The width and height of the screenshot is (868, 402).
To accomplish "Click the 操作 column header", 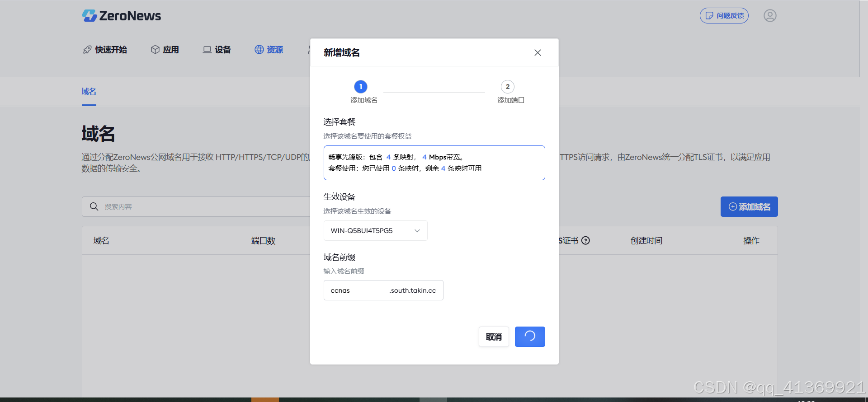I will [751, 241].
